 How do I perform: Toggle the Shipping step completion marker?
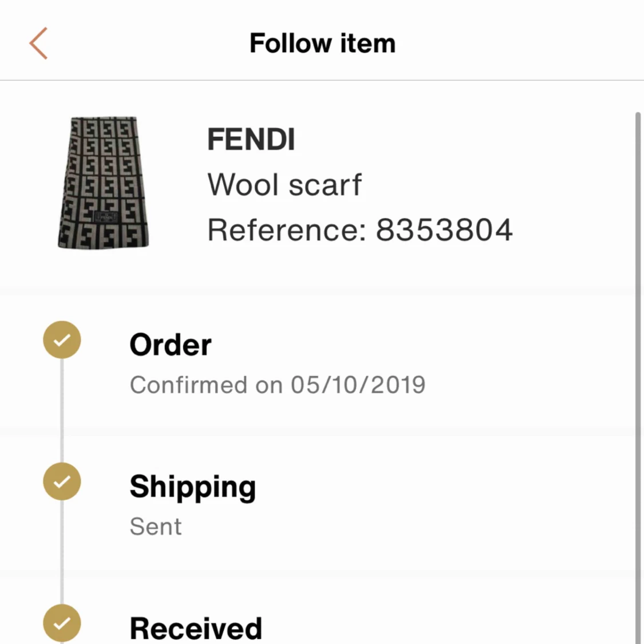point(62,481)
